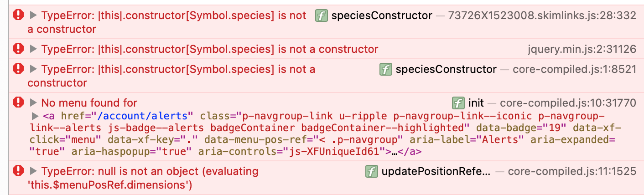Click the error icon on jquery.min.js row
Viewport: 644px width, 195px height.
click(x=18, y=48)
